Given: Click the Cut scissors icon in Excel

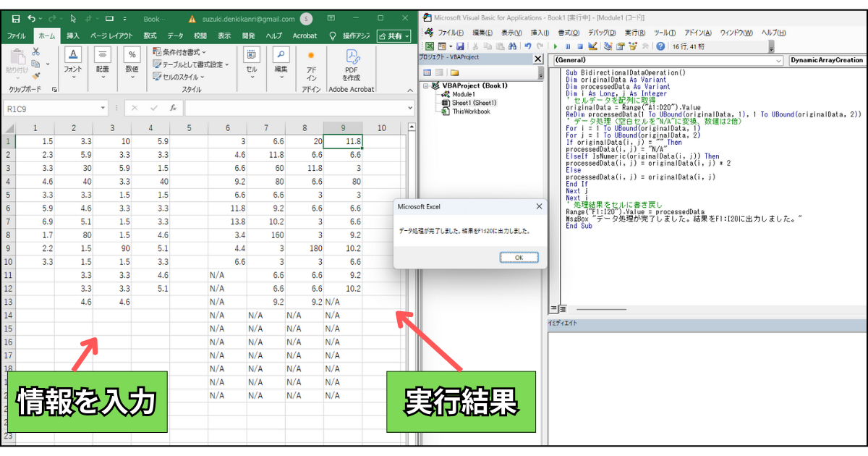Looking at the screenshot, I should point(35,51).
